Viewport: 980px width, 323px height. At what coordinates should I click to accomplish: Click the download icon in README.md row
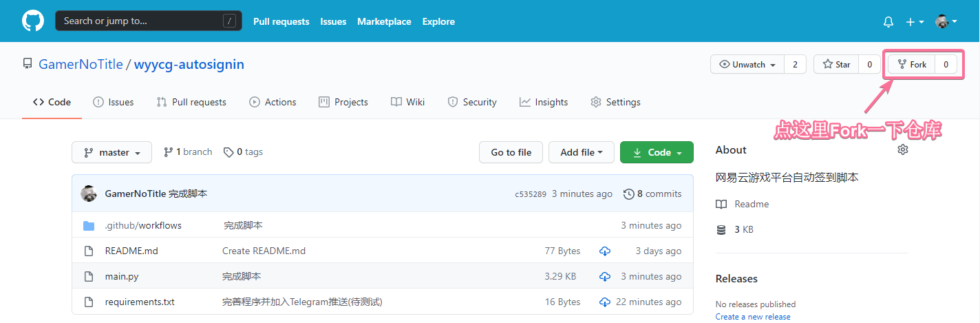[x=605, y=251]
